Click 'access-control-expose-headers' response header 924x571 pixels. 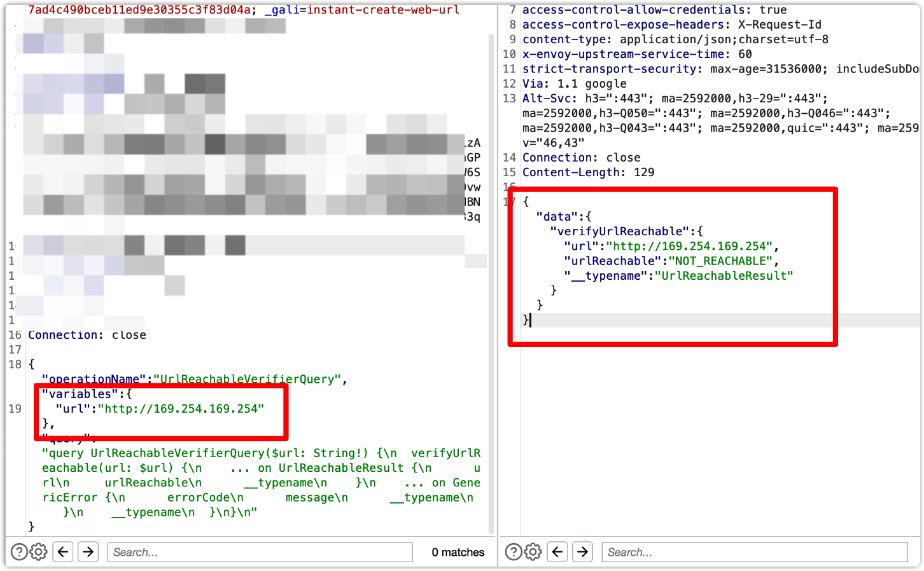[623, 25]
